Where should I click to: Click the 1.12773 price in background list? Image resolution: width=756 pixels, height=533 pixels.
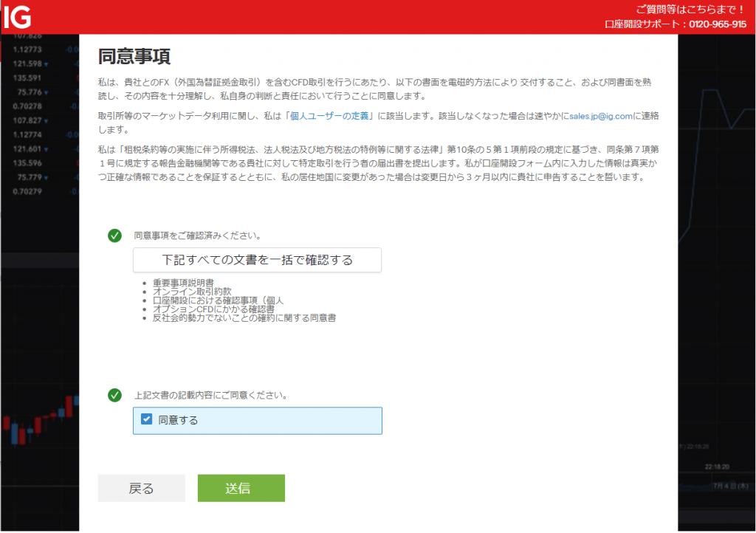27,49
